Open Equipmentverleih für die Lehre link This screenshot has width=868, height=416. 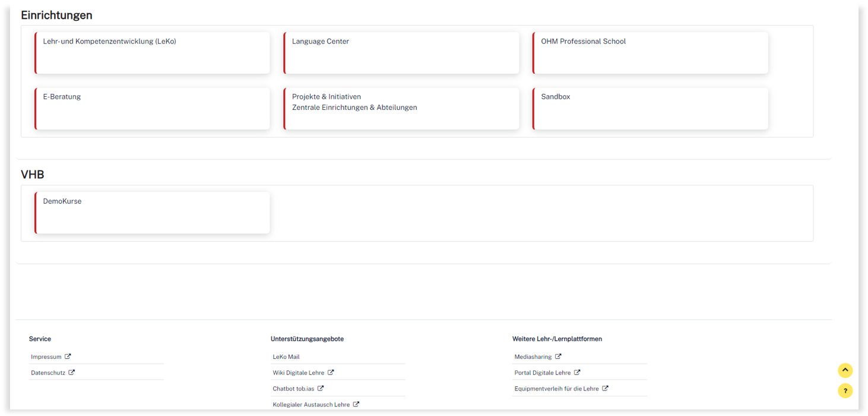coord(556,389)
